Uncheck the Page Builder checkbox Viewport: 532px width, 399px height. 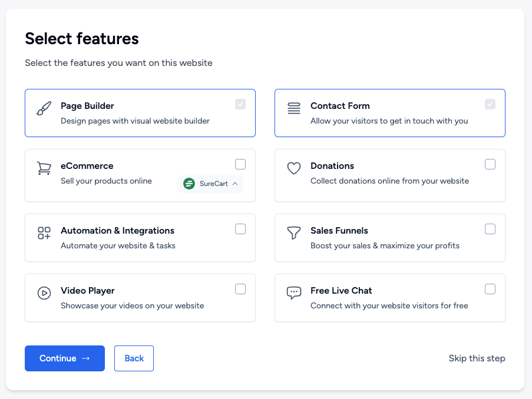[x=240, y=104]
